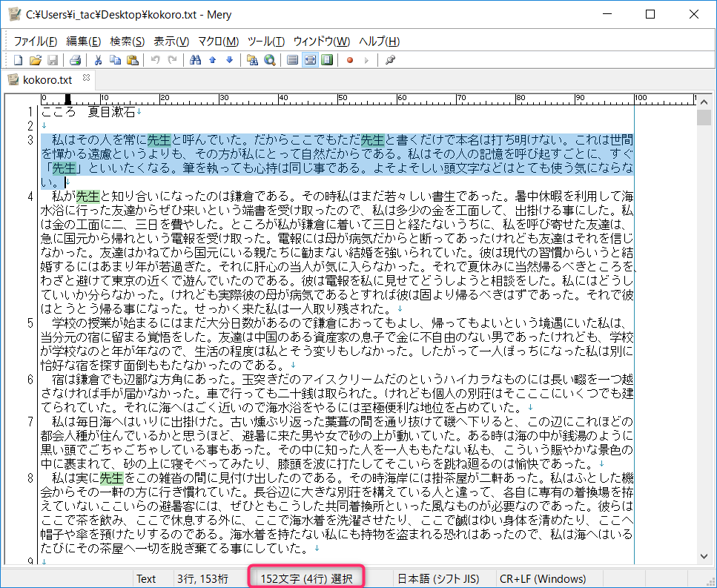Start macro recording with red dot icon
This screenshot has height=588, width=717.
tap(350, 60)
